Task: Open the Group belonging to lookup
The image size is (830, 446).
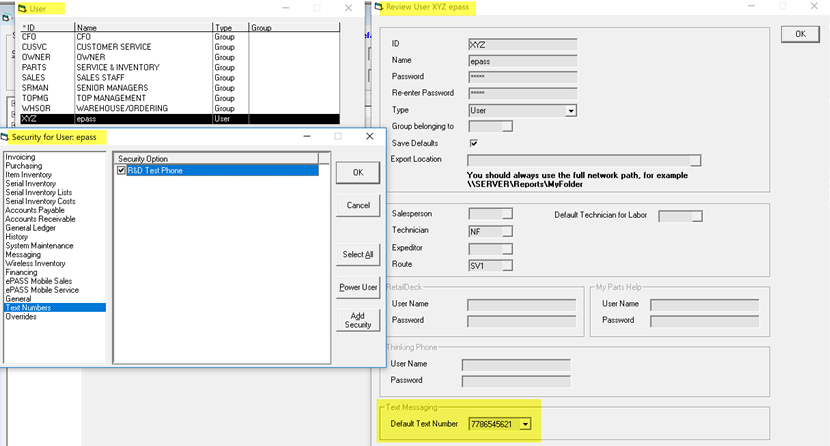Action: 507,126
